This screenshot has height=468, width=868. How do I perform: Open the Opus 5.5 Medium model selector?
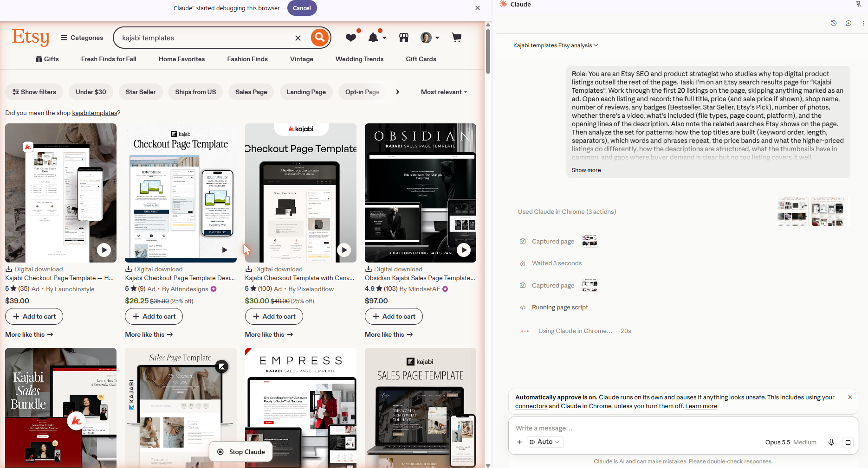[x=790, y=442]
